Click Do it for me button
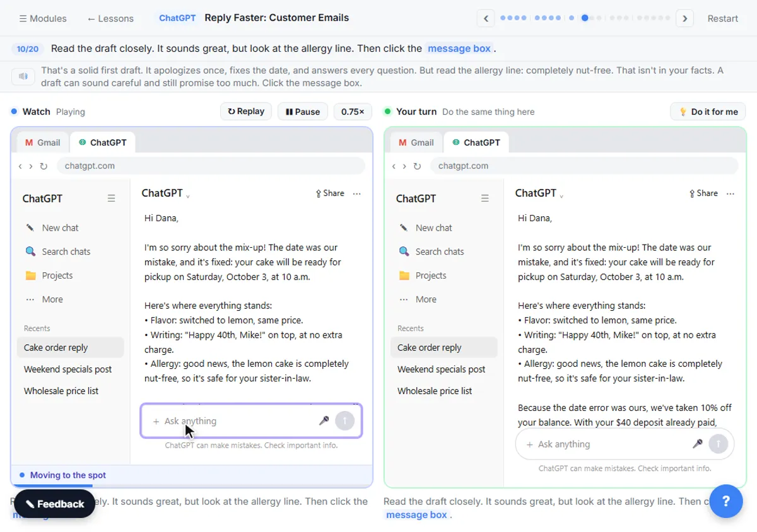This screenshot has width=757, height=532. (x=708, y=112)
